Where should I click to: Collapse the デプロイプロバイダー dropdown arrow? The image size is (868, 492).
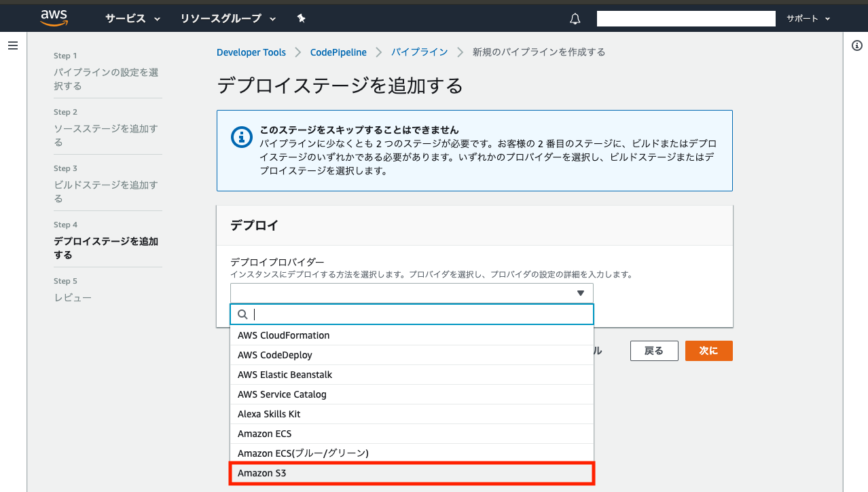(x=581, y=292)
